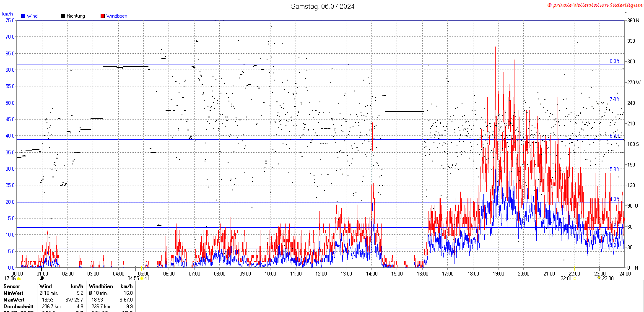Click the 7 Bft threshold label
Viewport: 644px width, 312px height.
pyautogui.click(x=614, y=99)
